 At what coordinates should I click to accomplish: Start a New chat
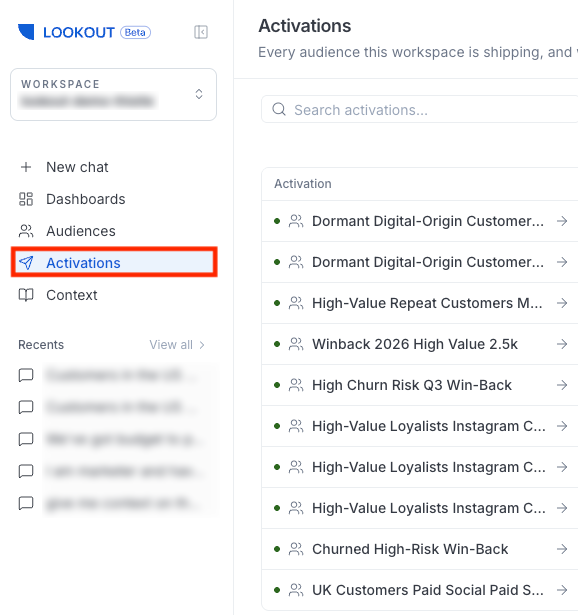pyautogui.click(x=77, y=167)
